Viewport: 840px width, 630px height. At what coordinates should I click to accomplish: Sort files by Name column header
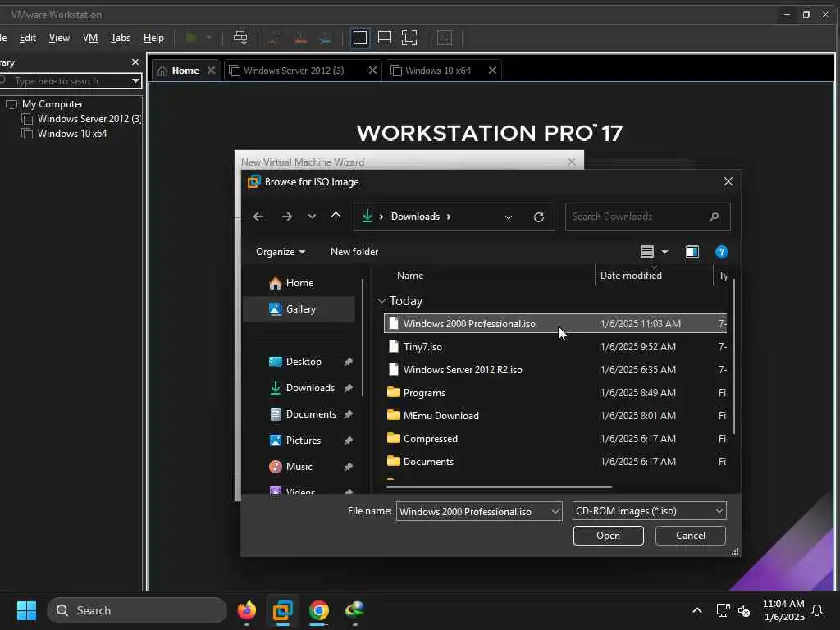410,276
